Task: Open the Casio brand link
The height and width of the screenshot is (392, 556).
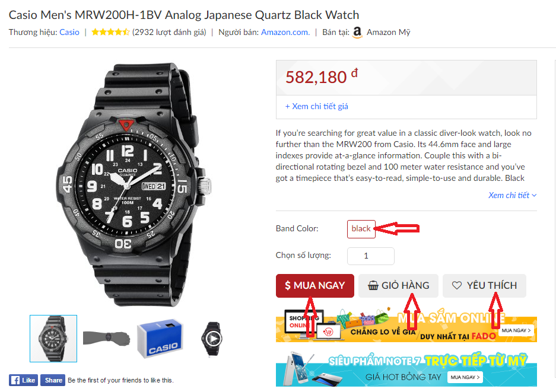Action: (69, 32)
